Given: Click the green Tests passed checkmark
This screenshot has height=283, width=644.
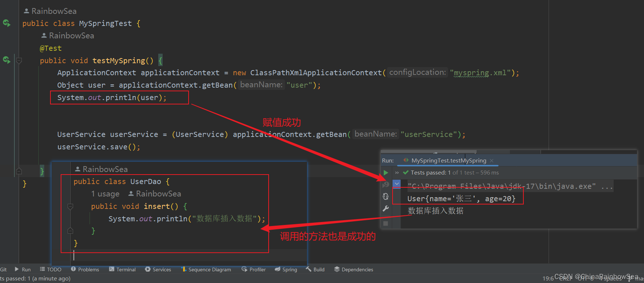Looking at the screenshot, I should [406, 173].
